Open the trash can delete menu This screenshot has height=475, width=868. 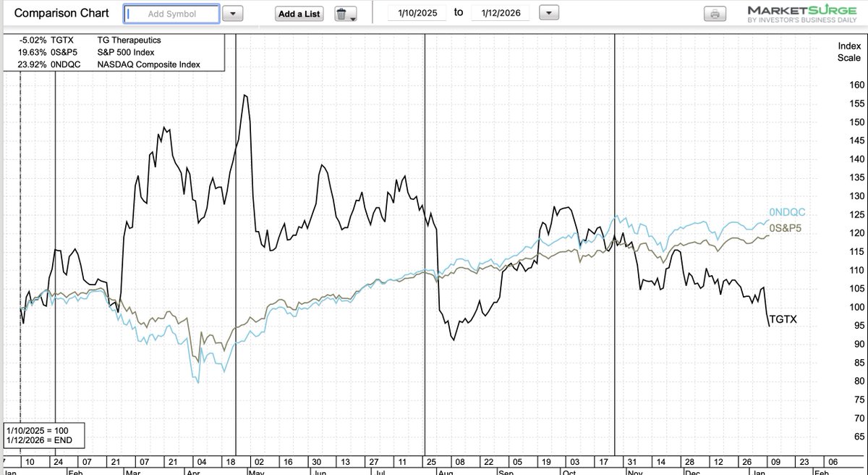click(346, 14)
